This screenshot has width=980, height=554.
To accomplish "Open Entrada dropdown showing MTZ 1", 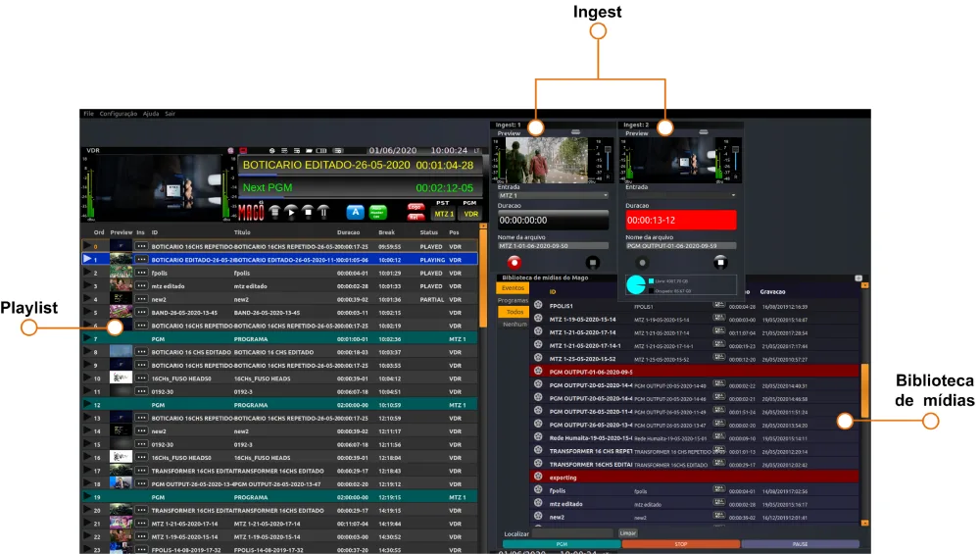I will 553,196.
